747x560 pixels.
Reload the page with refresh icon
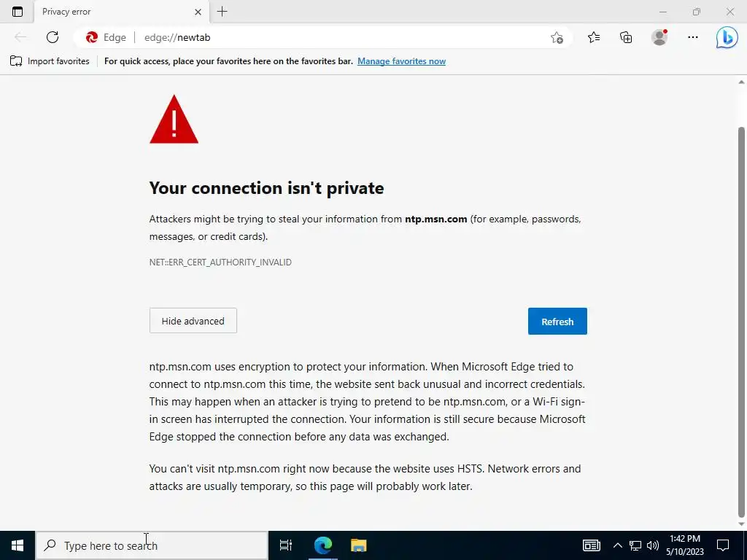pyautogui.click(x=53, y=37)
